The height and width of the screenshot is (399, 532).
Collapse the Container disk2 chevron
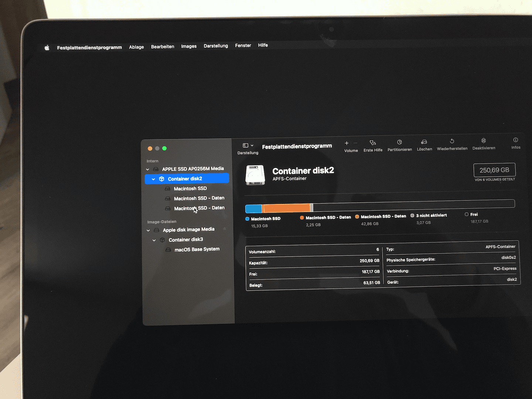[x=154, y=179]
